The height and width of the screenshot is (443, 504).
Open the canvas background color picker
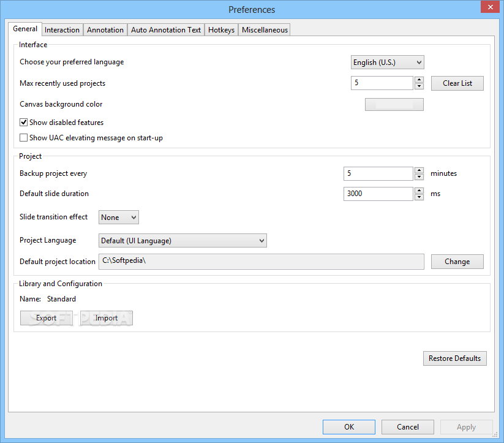point(394,105)
